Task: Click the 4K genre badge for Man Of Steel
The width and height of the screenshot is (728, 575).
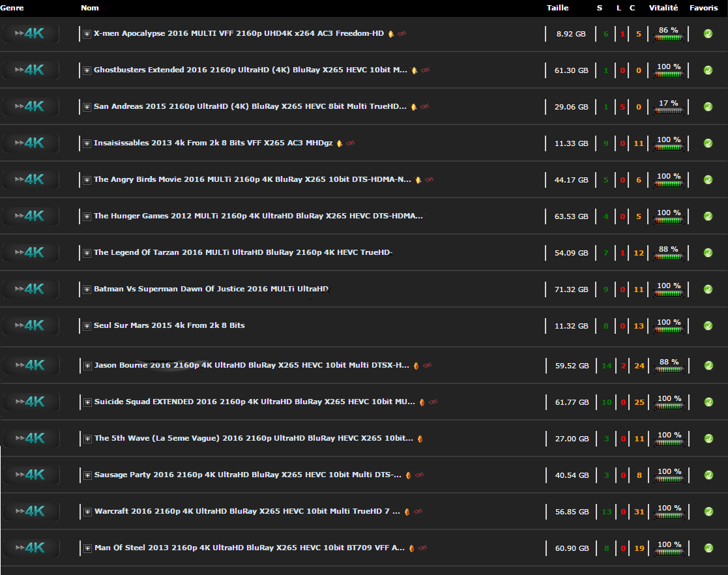Action: (x=31, y=548)
